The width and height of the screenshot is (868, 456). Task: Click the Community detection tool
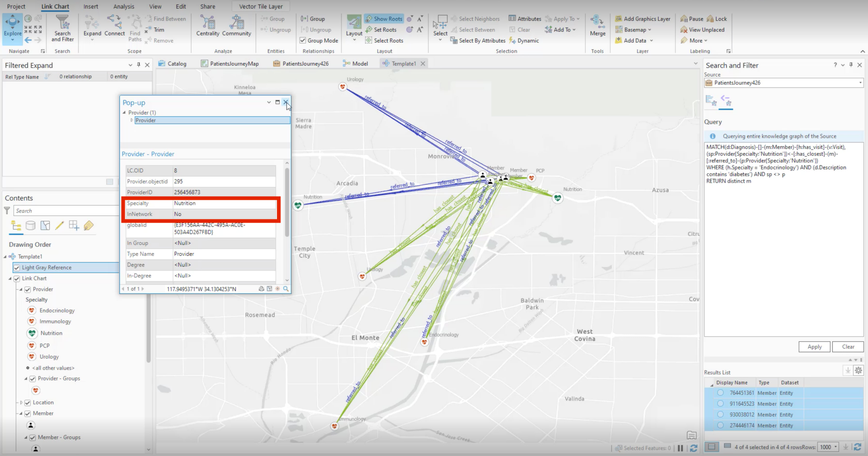[237, 26]
